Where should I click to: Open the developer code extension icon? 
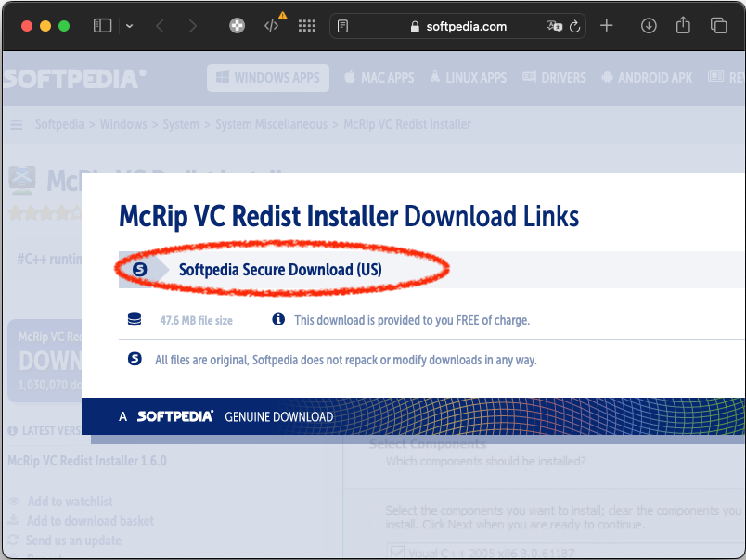pos(272,26)
